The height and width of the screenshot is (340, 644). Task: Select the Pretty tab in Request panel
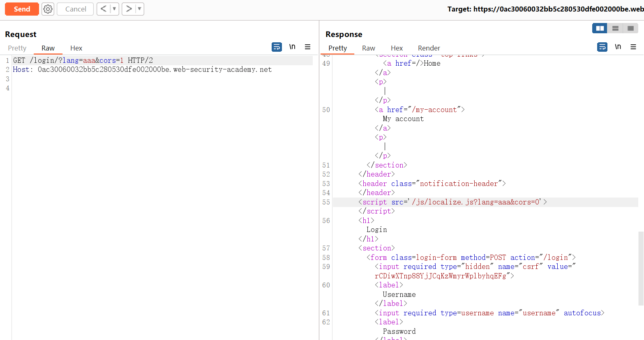pyautogui.click(x=17, y=48)
